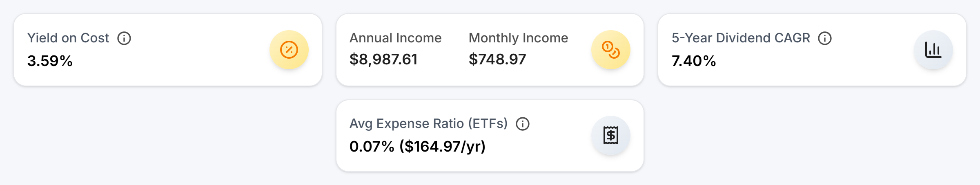Image resolution: width=980 pixels, height=185 pixels.
Task: Click the Avg Expense Ratio (ETFs) label
Action: [x=428, y=123]
